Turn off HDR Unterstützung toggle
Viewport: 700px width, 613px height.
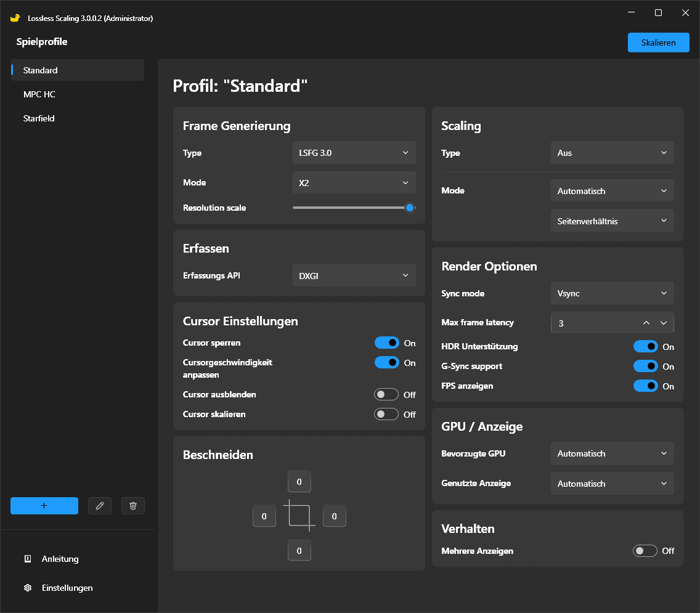[x=646, y=347]
